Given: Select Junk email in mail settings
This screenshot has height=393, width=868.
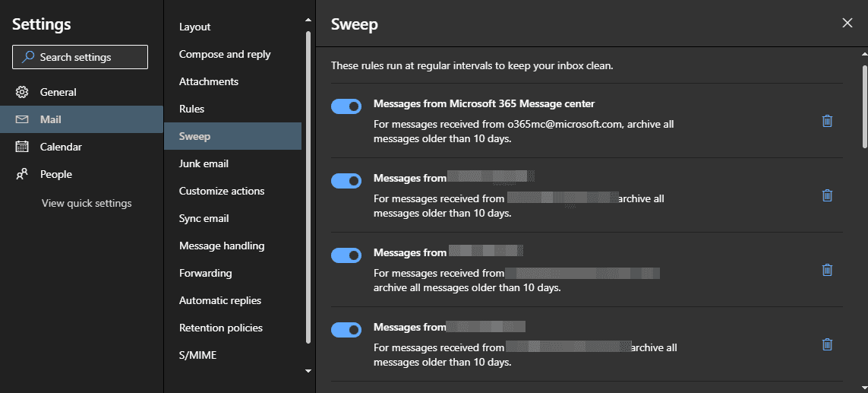Looking at the screenshot, I should pyautogui.click(x=204, y=163).
